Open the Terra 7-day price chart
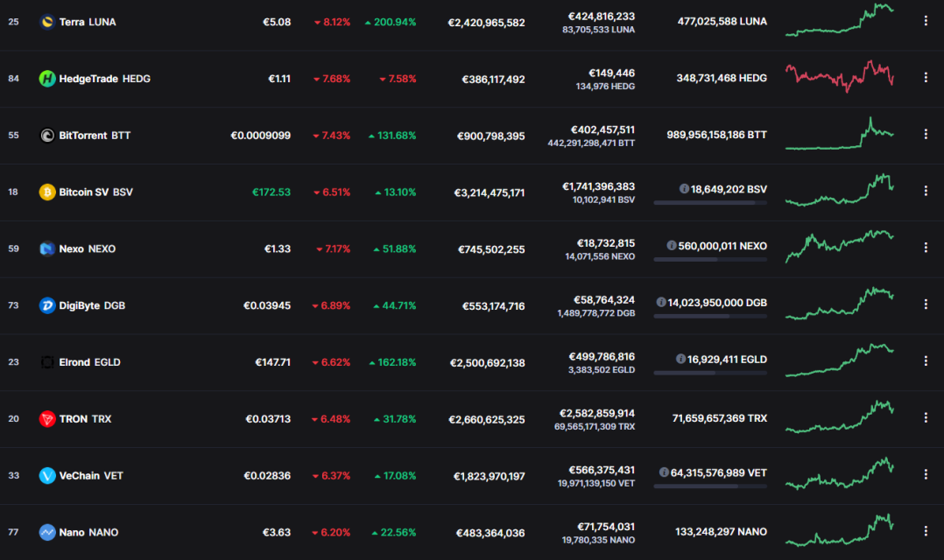The image size is (944, 560). 840,20
